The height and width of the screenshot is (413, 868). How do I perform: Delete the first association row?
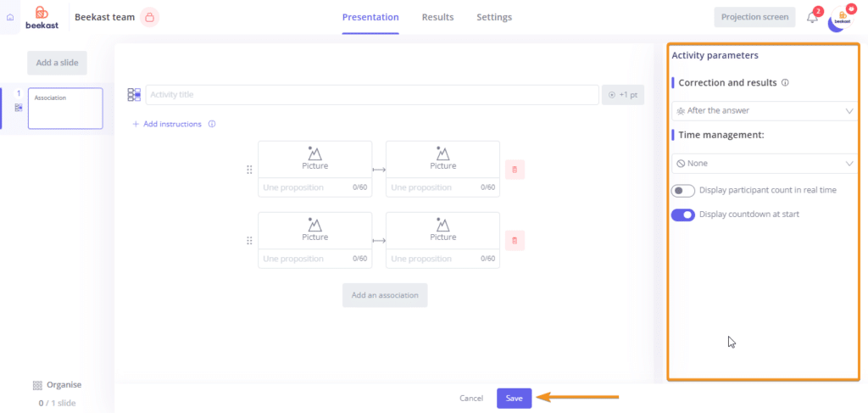(x=515, y=170)
